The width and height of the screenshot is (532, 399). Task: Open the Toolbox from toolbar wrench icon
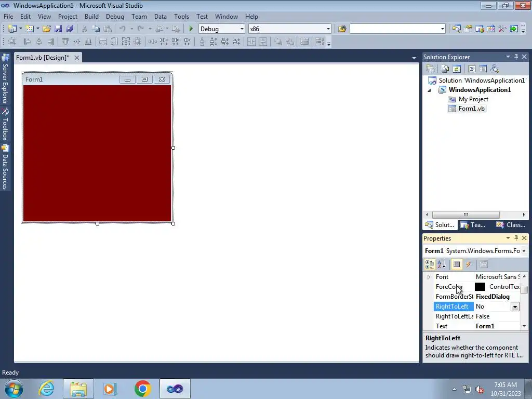(502, 29)
